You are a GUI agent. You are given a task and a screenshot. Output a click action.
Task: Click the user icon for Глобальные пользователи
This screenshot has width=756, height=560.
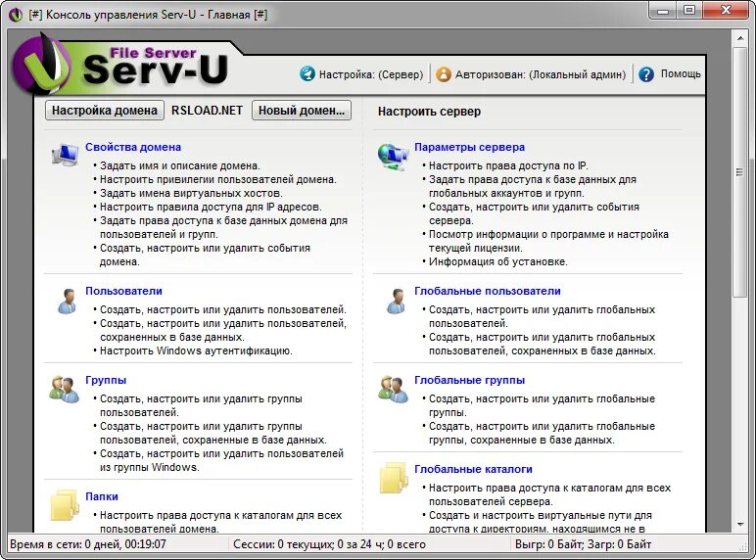tap(397, 302)
